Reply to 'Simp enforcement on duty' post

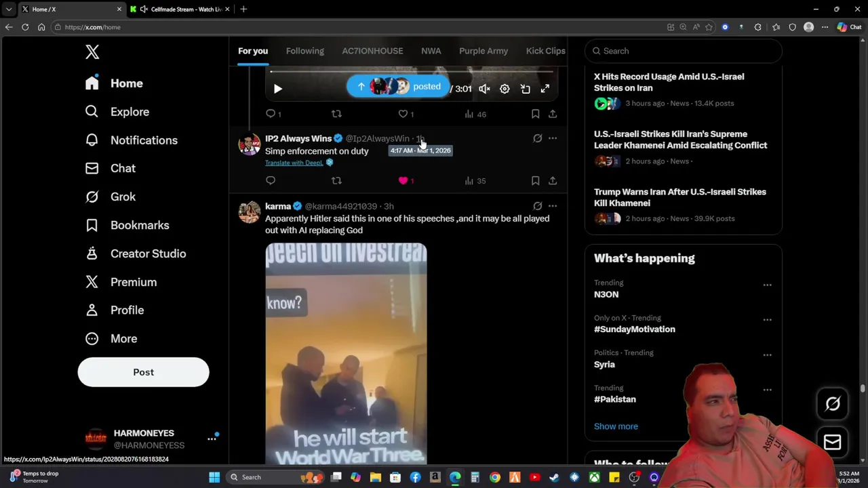coord(271,180)
